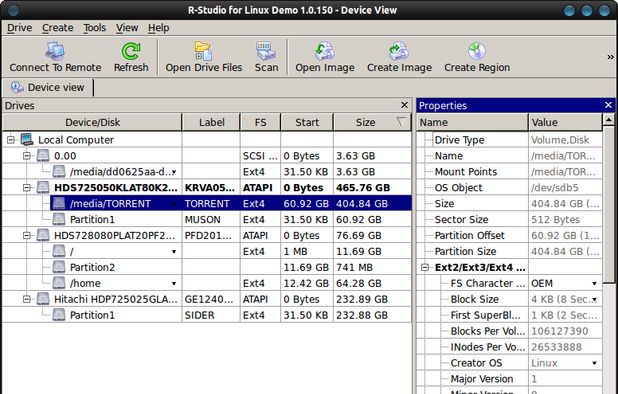Open the /home partition dropdown arrow
The width and height of the screenshot is (618, 394).
tap(174, 283)
